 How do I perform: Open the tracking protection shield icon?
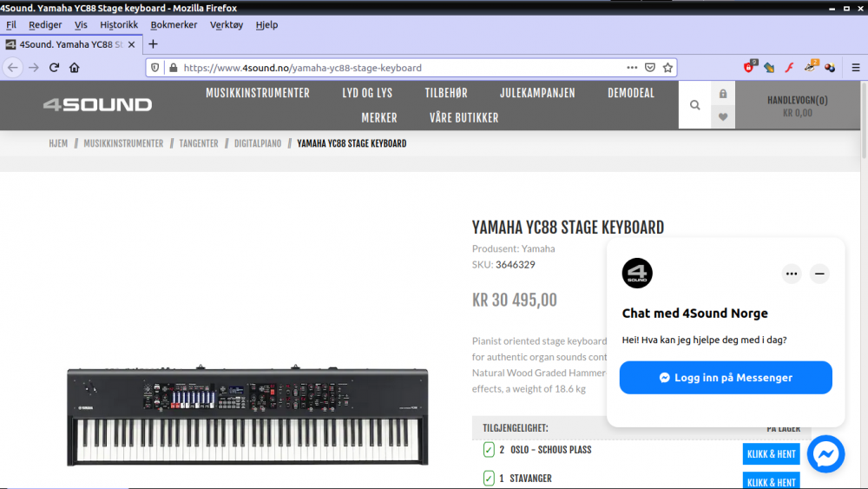point(155,68)
